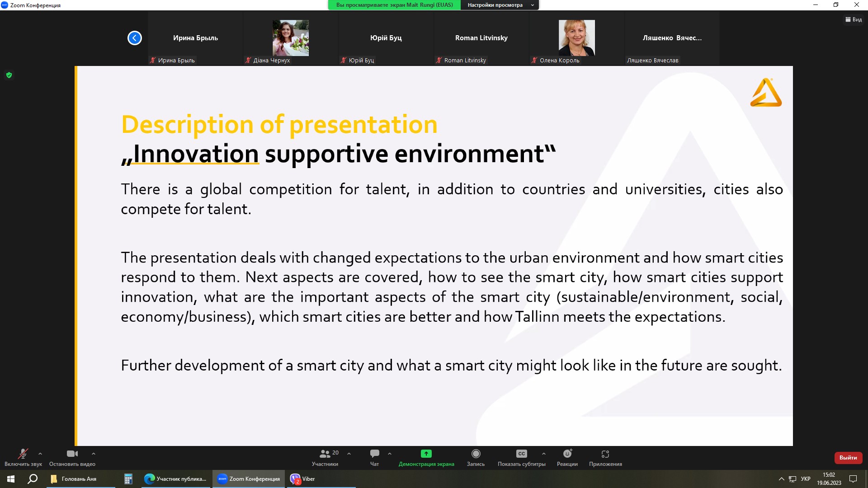Switch to Zoom Конференция taskbar item

point(249,479)
